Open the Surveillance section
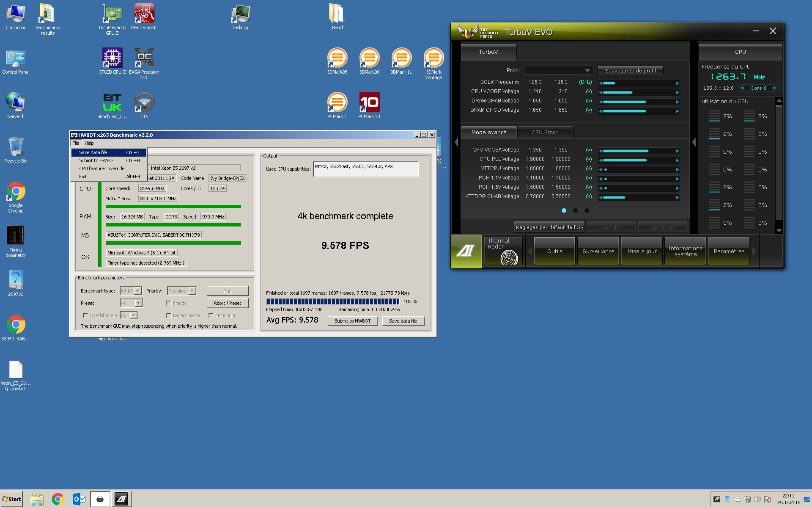This screenshot has height=508, width=812. [x=598, y=251]
